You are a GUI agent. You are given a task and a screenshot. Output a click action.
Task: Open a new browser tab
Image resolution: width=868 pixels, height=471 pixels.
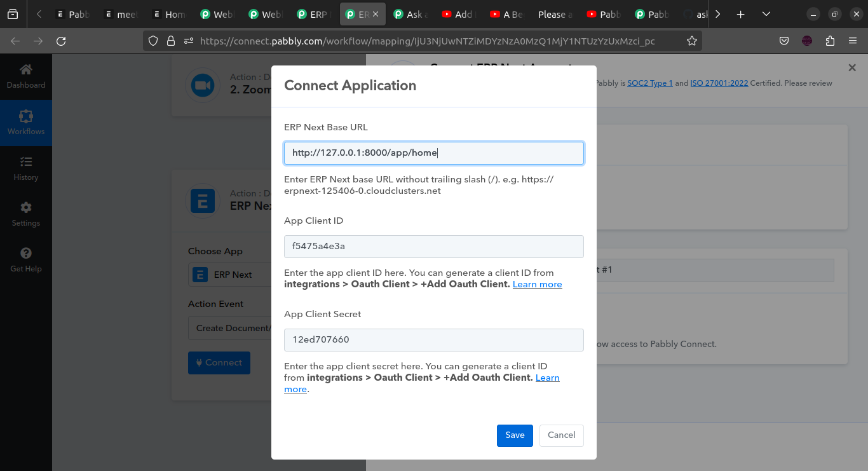pos(740,14)
